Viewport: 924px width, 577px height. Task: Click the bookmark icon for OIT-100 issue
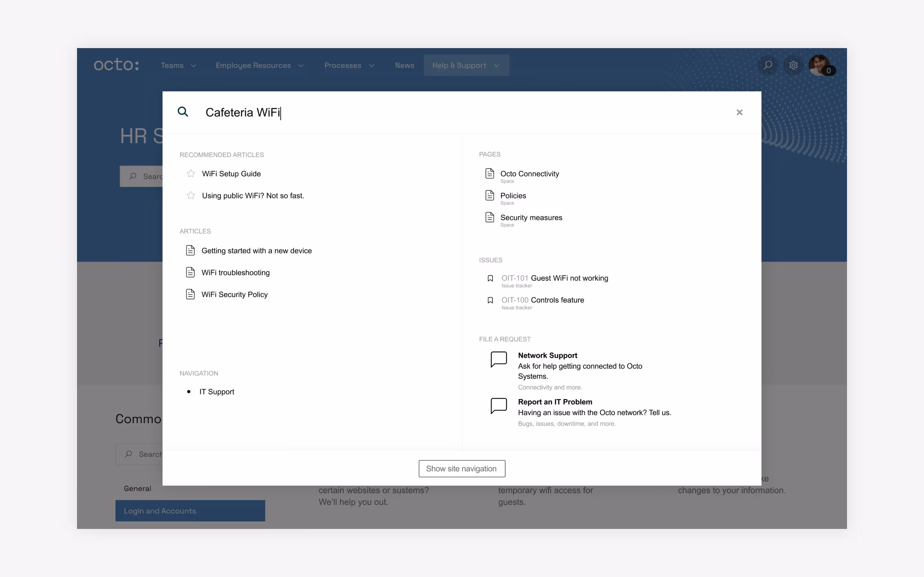tap(490, 300)
